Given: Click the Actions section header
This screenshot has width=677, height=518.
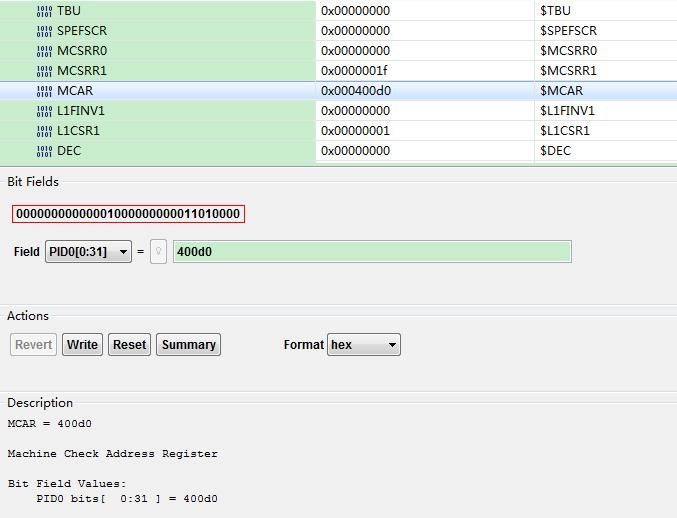Looking at the screenshot, I should pyautogui.click(x=28, y=316).
